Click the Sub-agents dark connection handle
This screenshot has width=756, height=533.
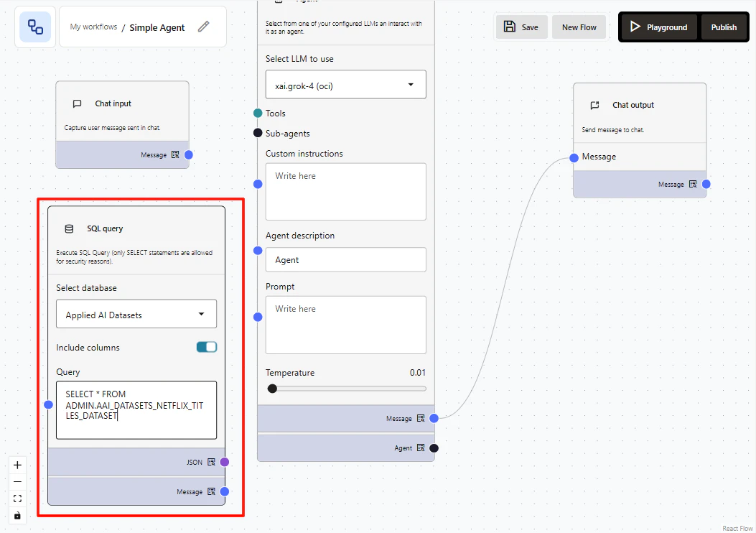258,133
